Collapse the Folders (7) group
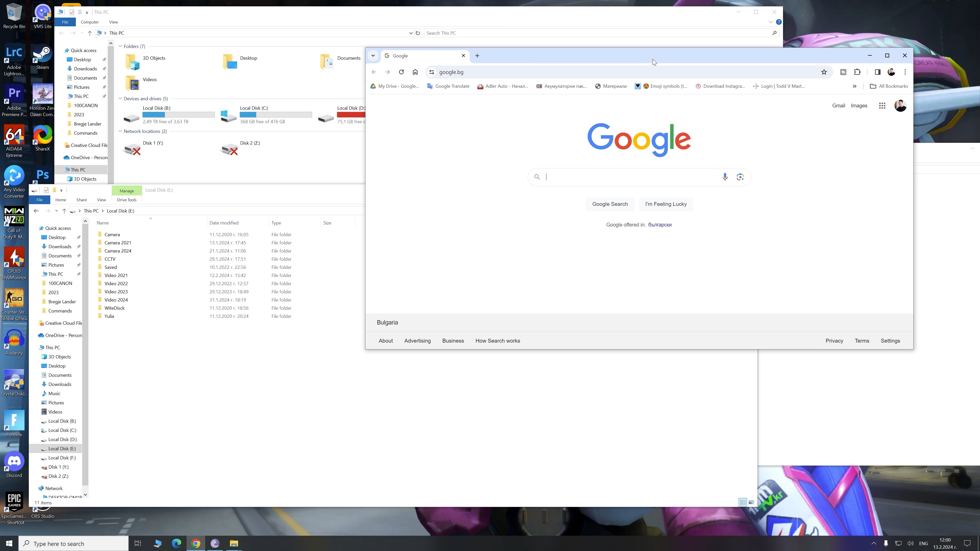Image resolution: width=980 pixels, height=551 pixels. click(x=120, y=46)
